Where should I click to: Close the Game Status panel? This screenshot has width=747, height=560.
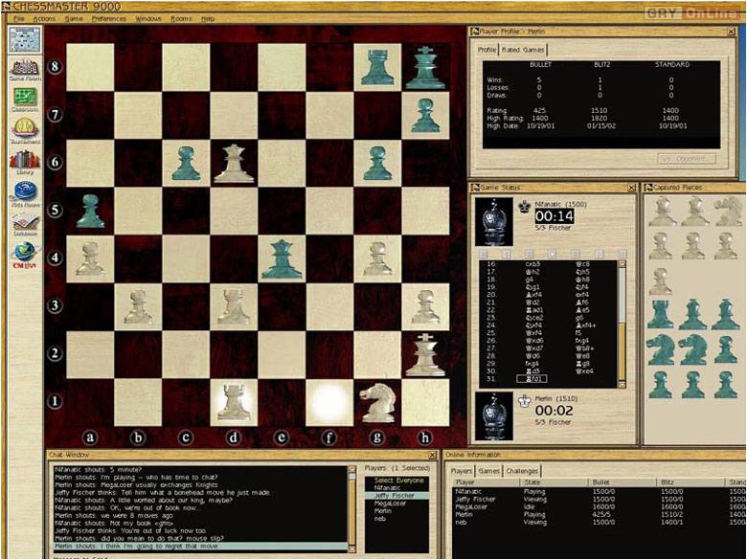[631, 188]
